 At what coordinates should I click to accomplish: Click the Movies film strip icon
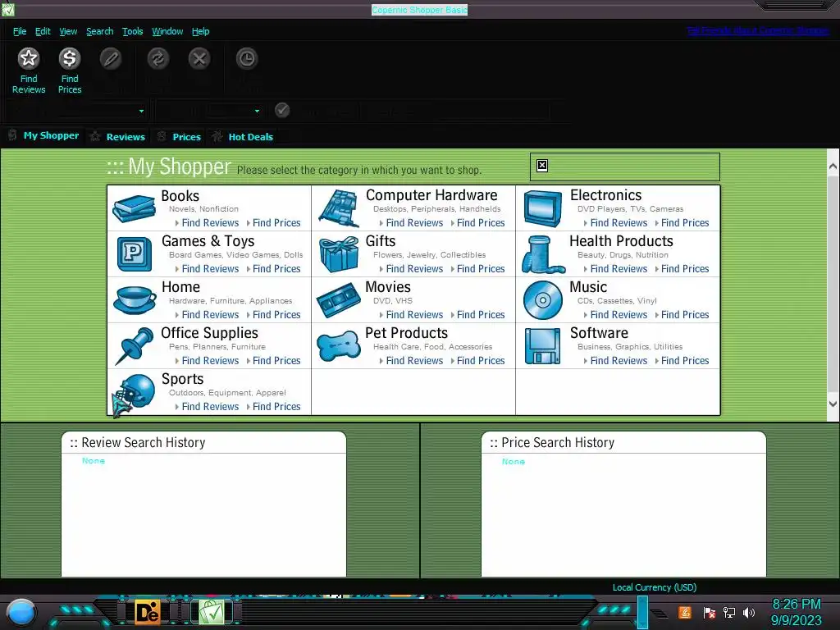click(x=339, y=300)
